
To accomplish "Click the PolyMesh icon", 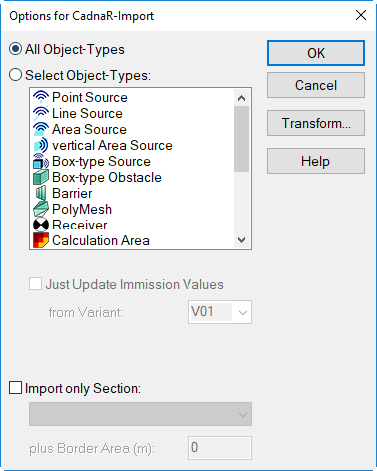I will pos(41,209).
